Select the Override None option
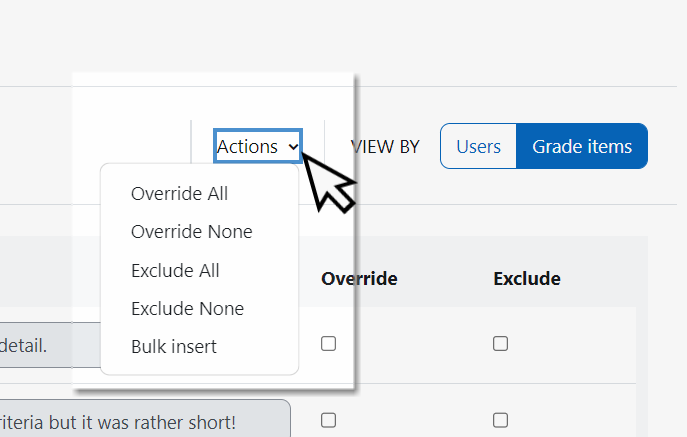Viewport: 687px width, 437px height. click(x=191, y=231)
